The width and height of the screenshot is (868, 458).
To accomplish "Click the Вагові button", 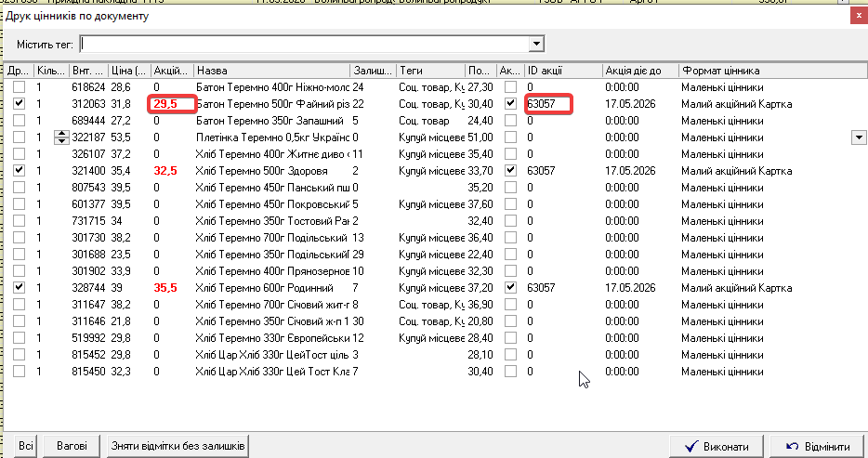I will click(72, 446).
